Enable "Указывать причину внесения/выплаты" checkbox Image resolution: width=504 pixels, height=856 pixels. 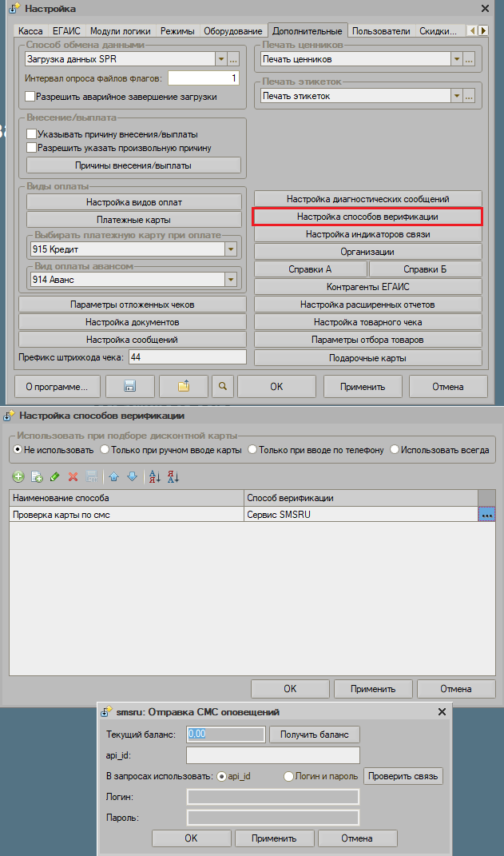32,134
